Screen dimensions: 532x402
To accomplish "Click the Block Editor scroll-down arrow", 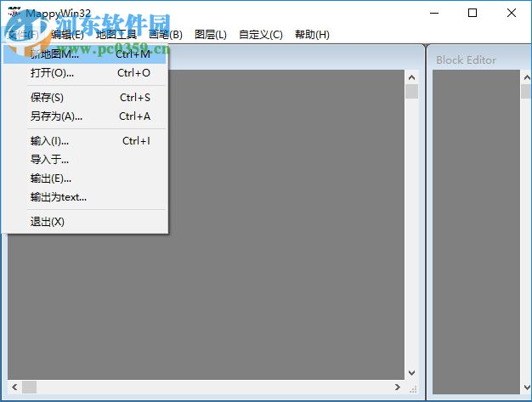I will click(x=526, y=387).
